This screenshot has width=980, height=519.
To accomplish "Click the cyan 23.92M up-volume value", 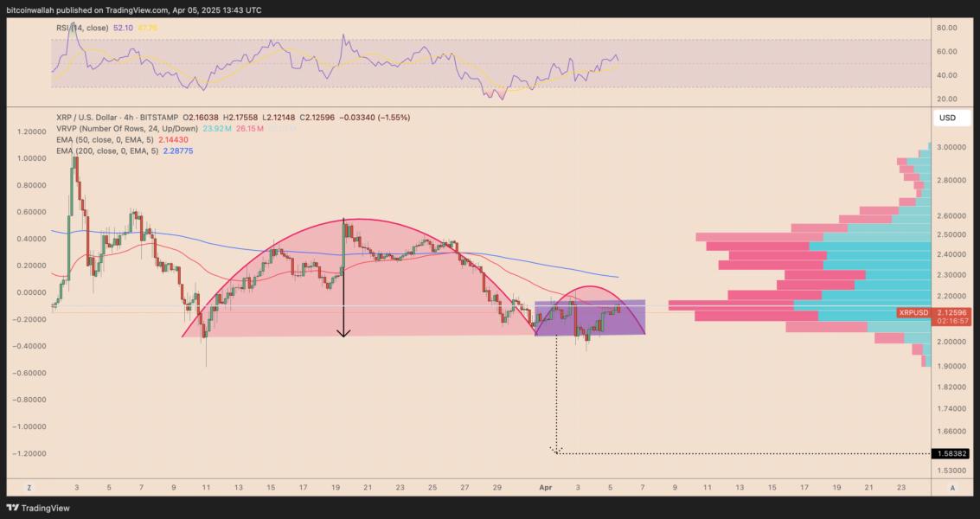I will pyautogui.click(x=216, y=129).
